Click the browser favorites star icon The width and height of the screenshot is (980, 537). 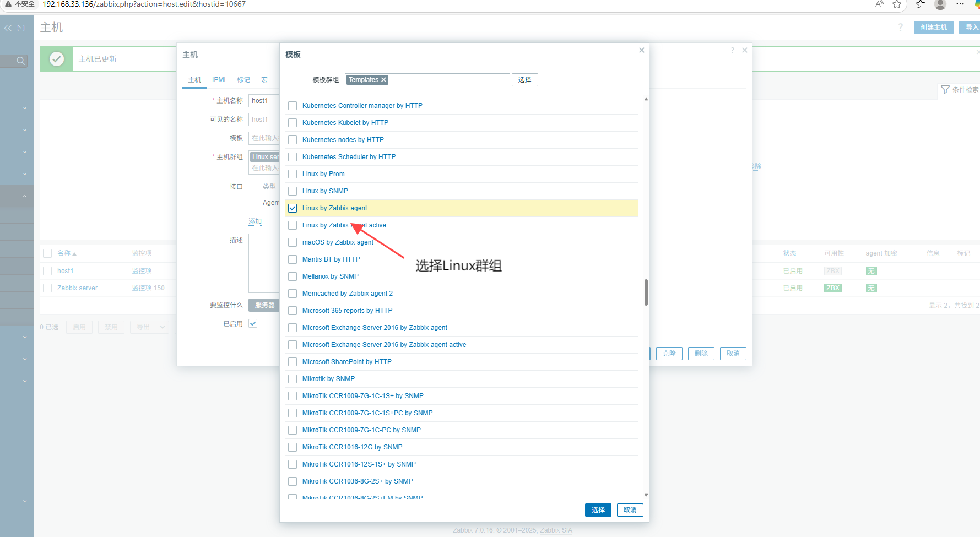pyautogui.click(x=897, y=4)
